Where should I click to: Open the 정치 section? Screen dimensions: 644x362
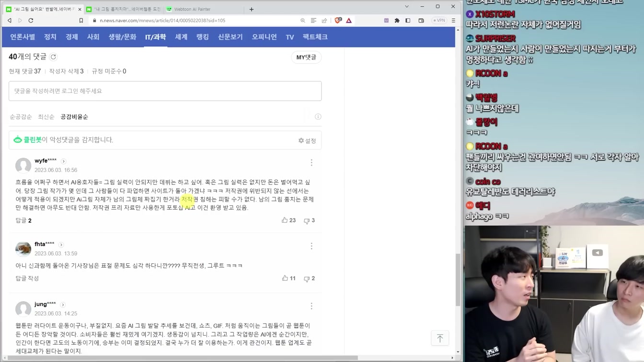pos(50,37)
